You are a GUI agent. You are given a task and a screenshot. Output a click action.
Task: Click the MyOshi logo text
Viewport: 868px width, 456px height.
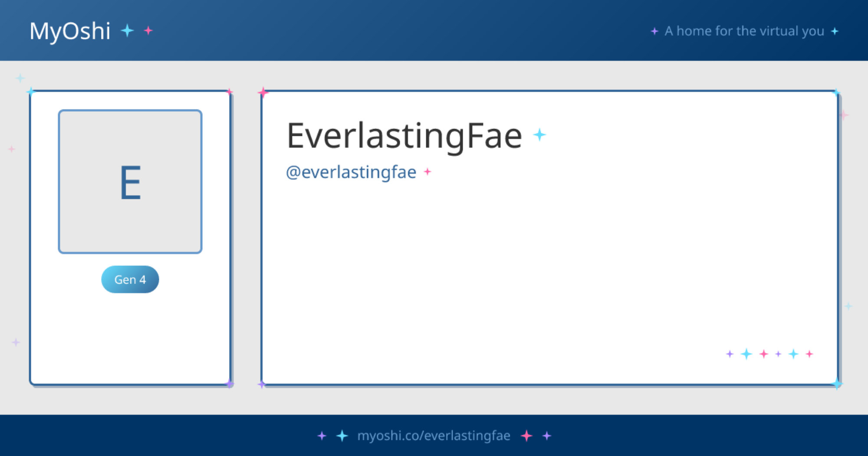click(x=70, y=31)
